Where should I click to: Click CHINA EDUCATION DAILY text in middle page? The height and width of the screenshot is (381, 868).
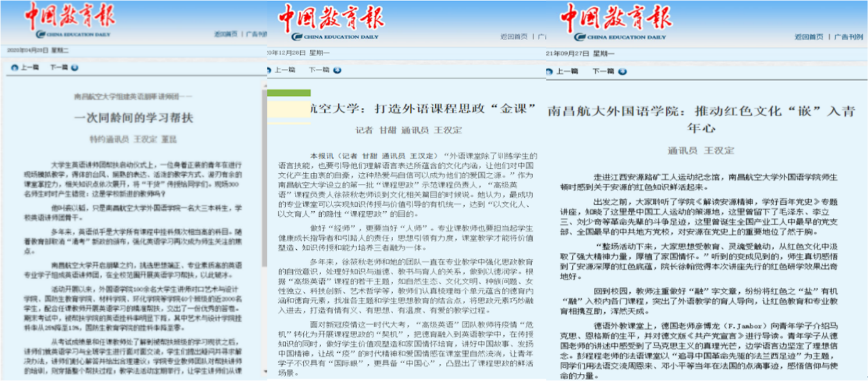pos(341,36)
